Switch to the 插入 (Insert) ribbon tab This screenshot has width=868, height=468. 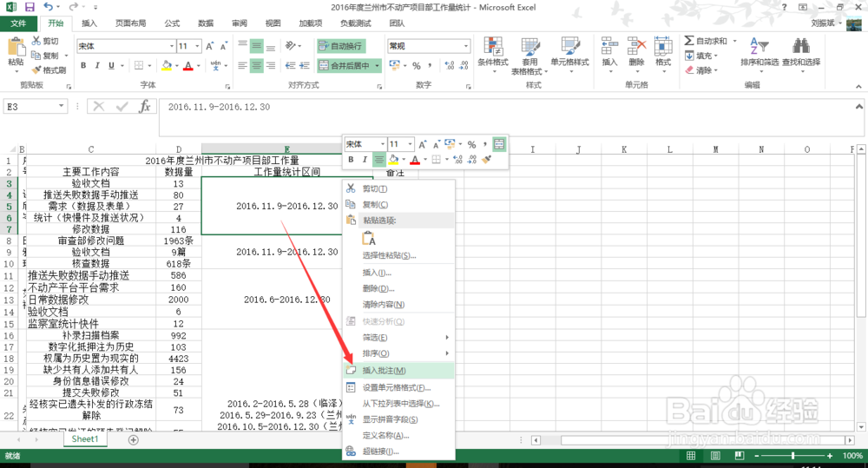point(89,23)
